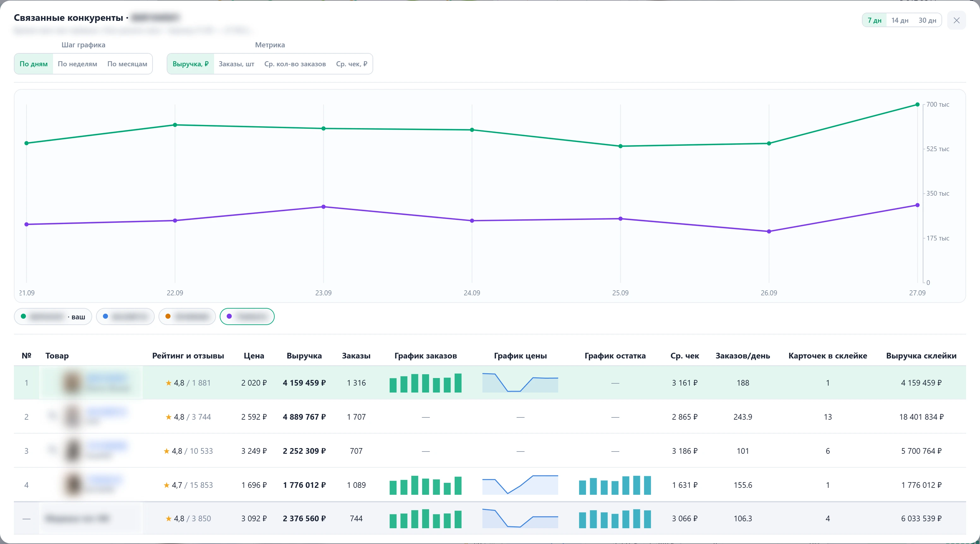The width and height of the screenshot is (980, 544).
Task: Click green line point at 27.09
Action: coord(917,104)
